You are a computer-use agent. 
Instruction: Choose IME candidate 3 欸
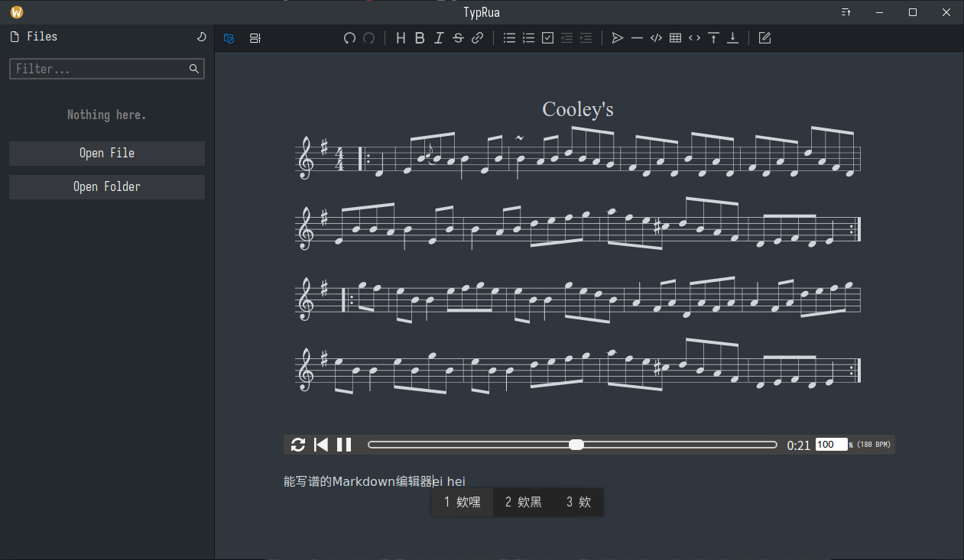[x=579, y=502]
